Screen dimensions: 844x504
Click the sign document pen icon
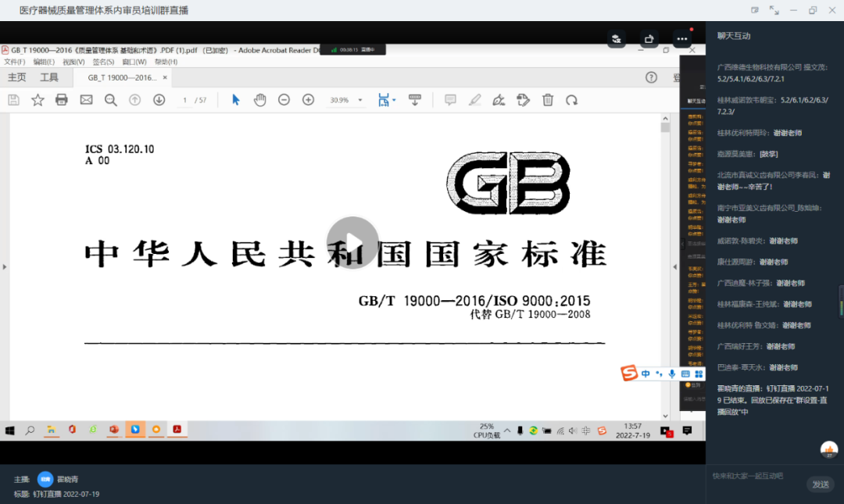click(x=499, y=100)
